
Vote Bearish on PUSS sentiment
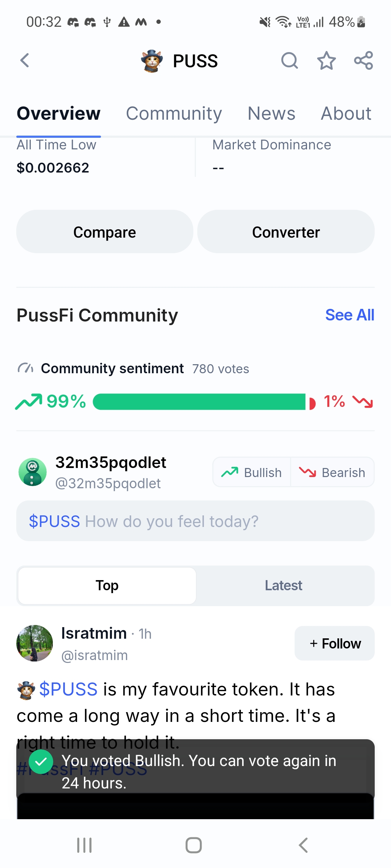click(332, 472)
